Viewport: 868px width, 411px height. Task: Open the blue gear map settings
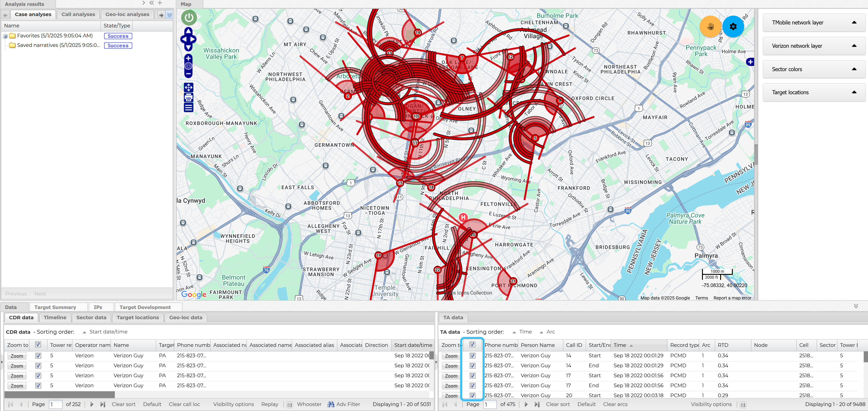[x=733, y=26]
